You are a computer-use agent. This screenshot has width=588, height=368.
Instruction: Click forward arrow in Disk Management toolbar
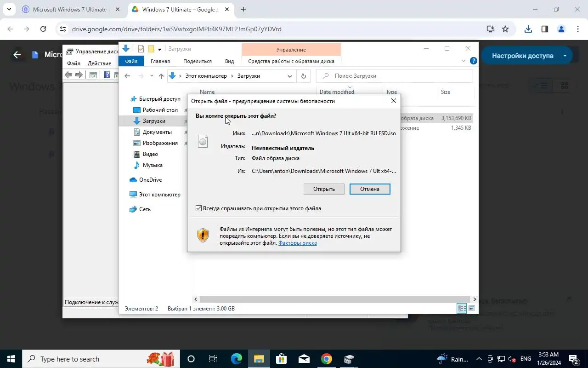click(79, 75)
